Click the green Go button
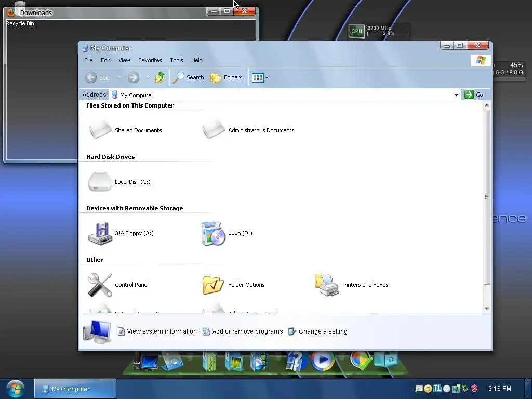The width and height of the screenshot is (532, 399). [x=474, y=95]
